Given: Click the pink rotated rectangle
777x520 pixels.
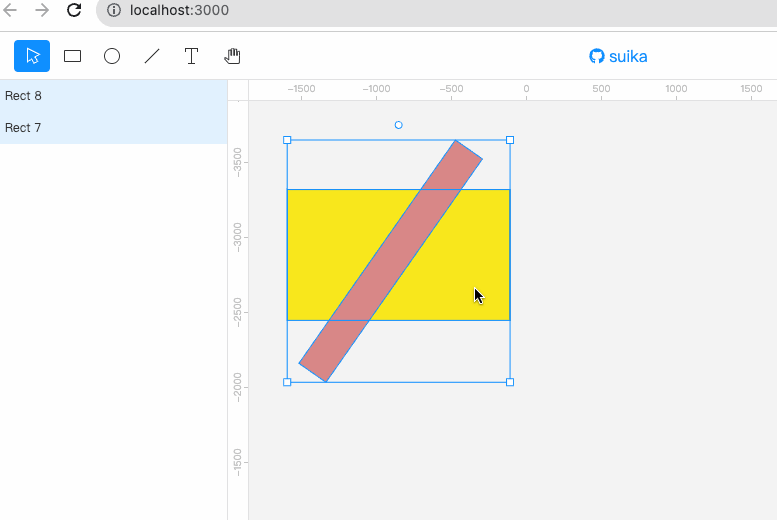Looking at the screenshot, I should pos(390,261).
